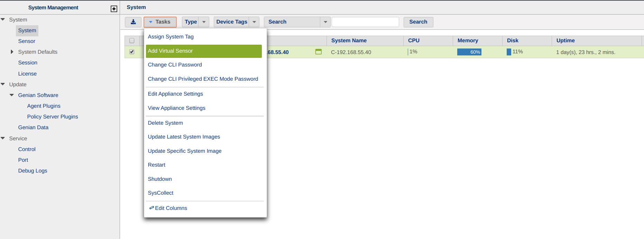
Task: Click the search text input field
Action: (x=365, y=22)
